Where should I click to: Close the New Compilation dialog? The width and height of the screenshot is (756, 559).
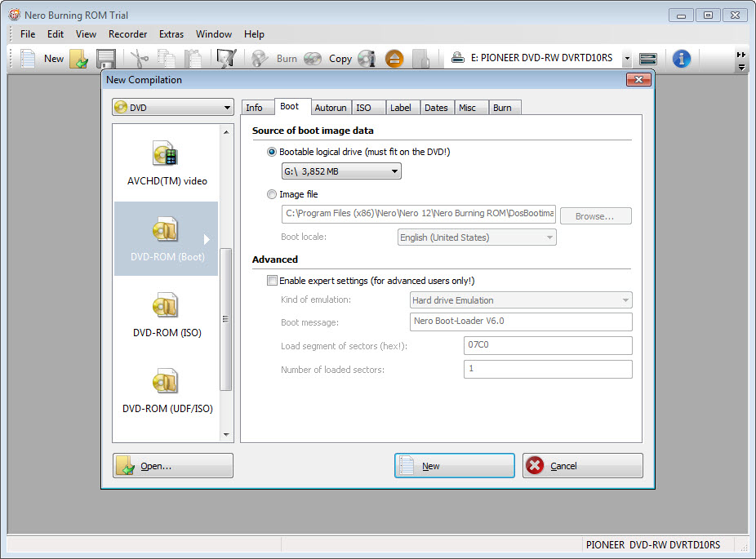pos(638,79)
